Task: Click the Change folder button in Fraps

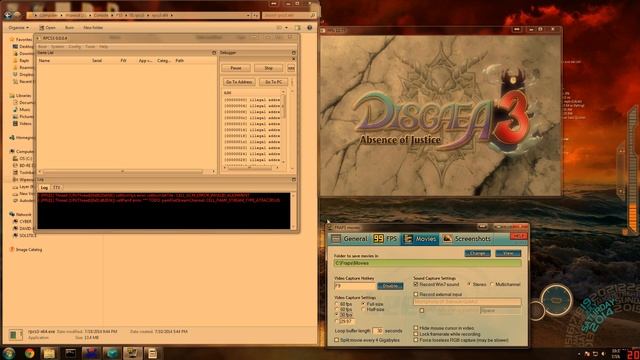Action: coord(477,253)
